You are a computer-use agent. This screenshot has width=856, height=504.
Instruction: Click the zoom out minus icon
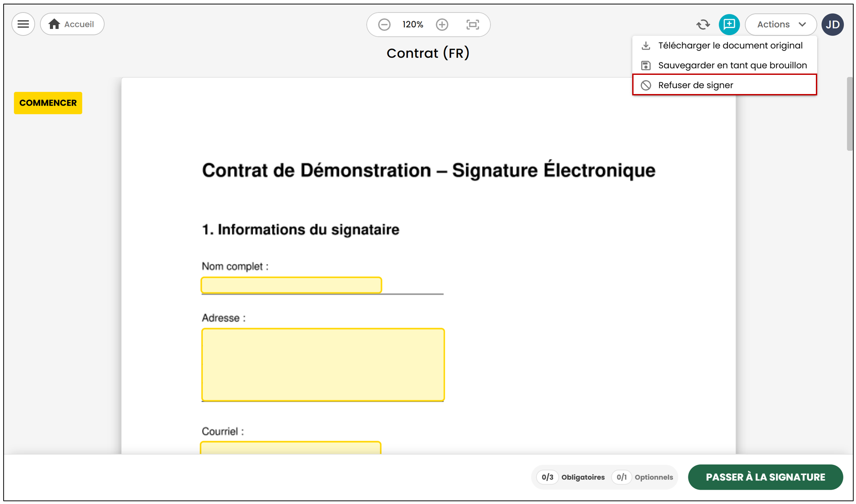click(384, 25)
